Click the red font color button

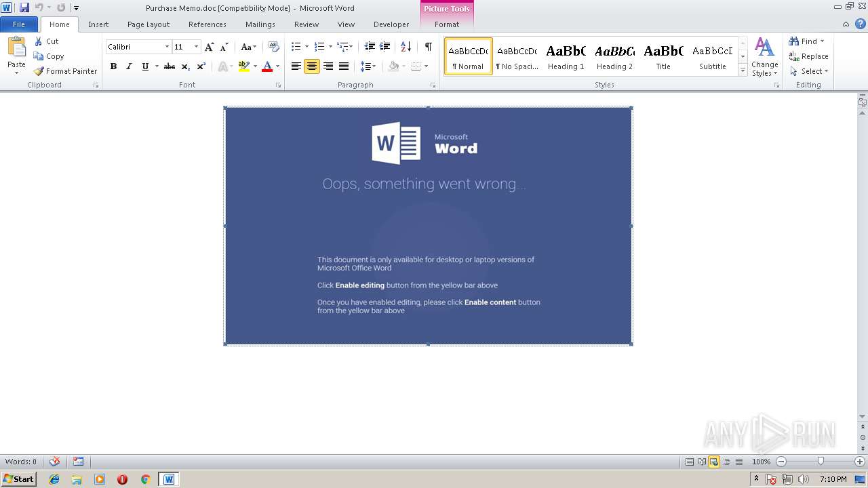(x=267, y=66)
